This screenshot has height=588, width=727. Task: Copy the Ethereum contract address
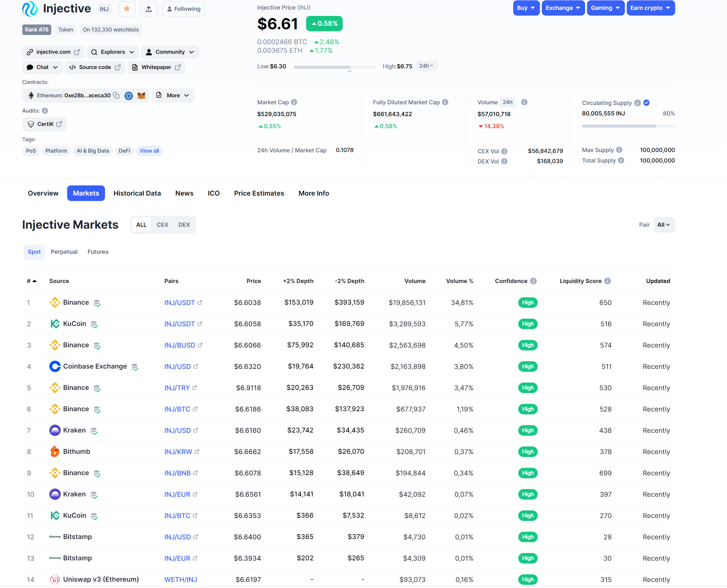click(116, 95)
